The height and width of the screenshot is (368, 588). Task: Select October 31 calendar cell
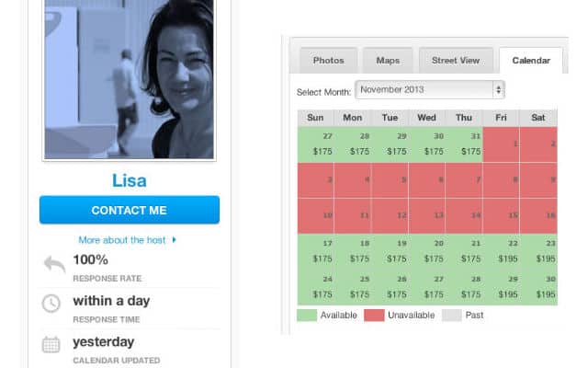(464, 144)
